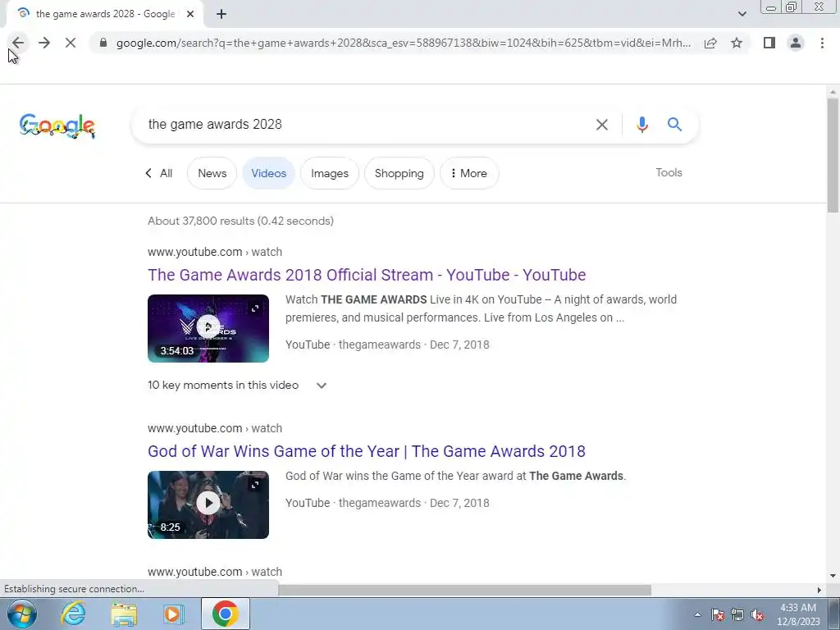
Task: Select the News filter
Action: point(212,173)
